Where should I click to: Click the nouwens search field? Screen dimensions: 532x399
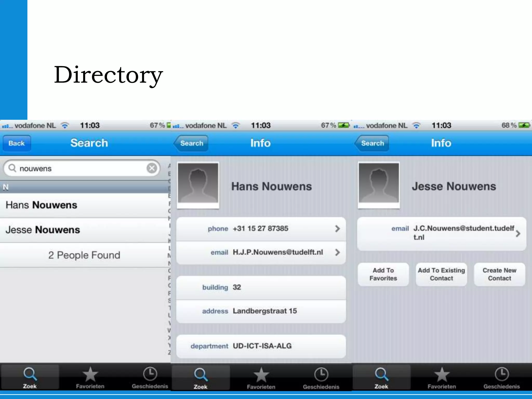point(82,168)
